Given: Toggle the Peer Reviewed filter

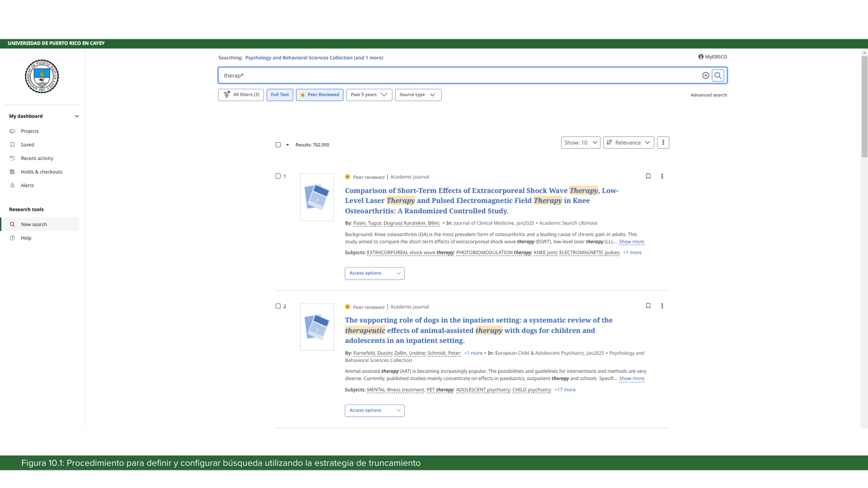Looking at the screenshot, I should pyautogui.click(x=319, y=94).
